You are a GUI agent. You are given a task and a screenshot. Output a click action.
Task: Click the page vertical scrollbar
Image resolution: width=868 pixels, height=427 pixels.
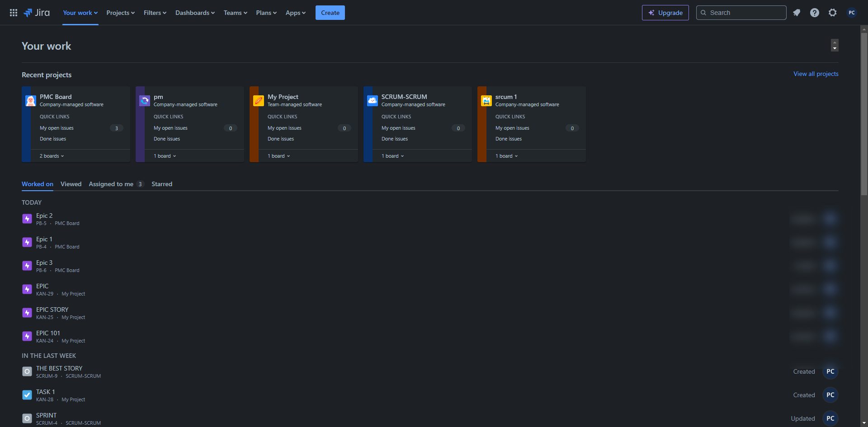(x=864, y=114)
